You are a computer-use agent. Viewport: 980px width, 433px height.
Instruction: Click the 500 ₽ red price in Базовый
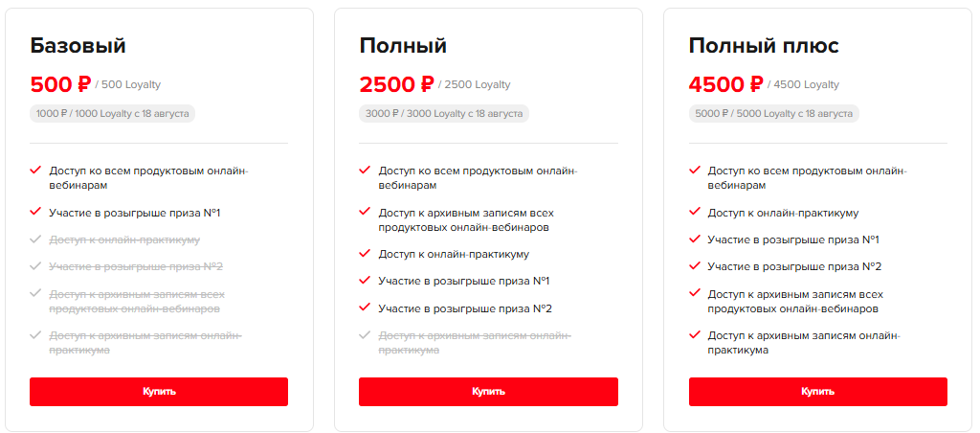[x=60, y=84]
